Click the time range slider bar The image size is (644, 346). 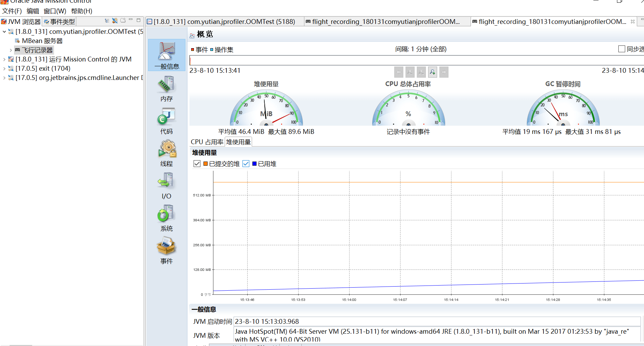(x=410, y=61)
